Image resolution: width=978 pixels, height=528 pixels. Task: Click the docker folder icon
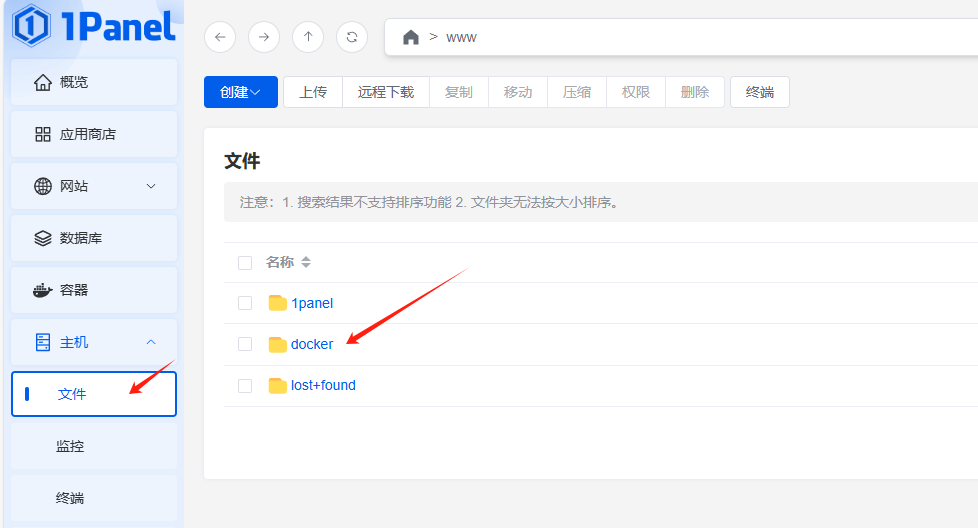point(278,344)
